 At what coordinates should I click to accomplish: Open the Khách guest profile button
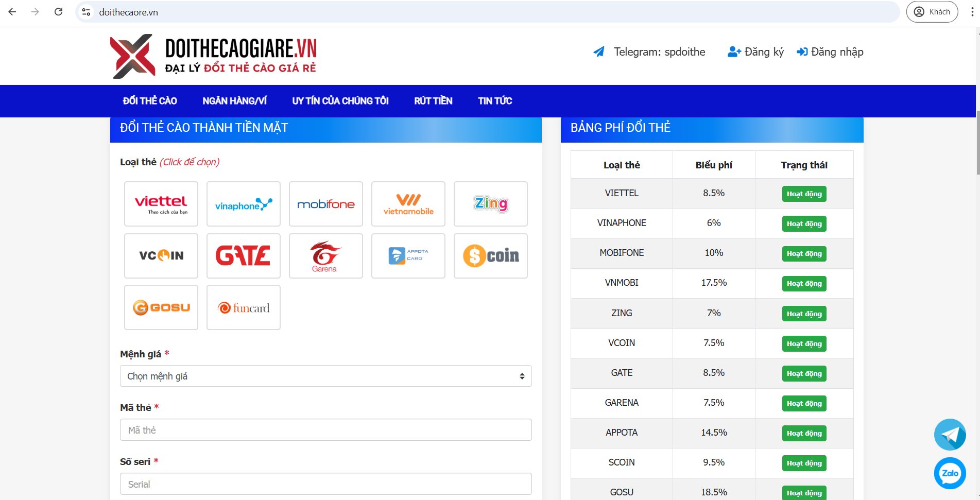[932, 12]
